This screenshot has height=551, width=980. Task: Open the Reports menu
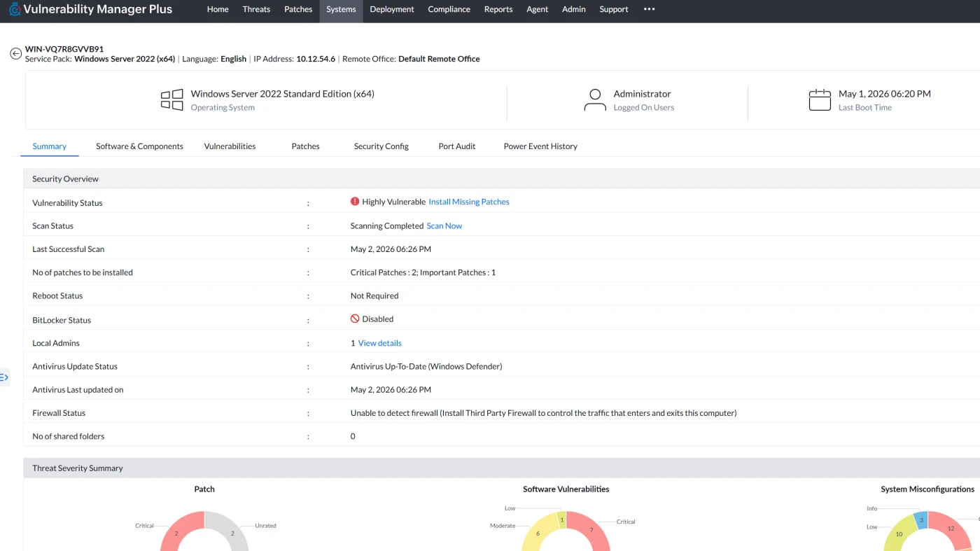498,9
